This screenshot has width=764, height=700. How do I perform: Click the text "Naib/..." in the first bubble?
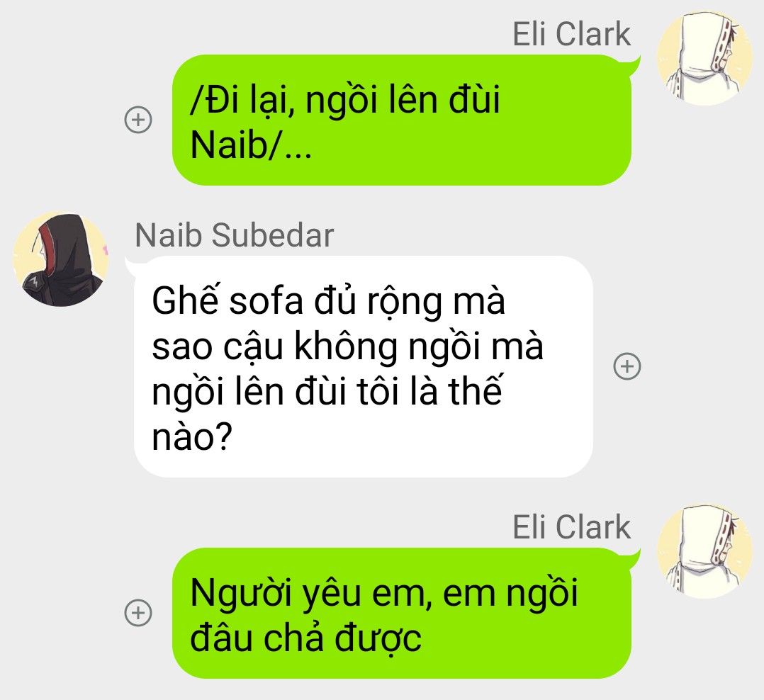251,145
